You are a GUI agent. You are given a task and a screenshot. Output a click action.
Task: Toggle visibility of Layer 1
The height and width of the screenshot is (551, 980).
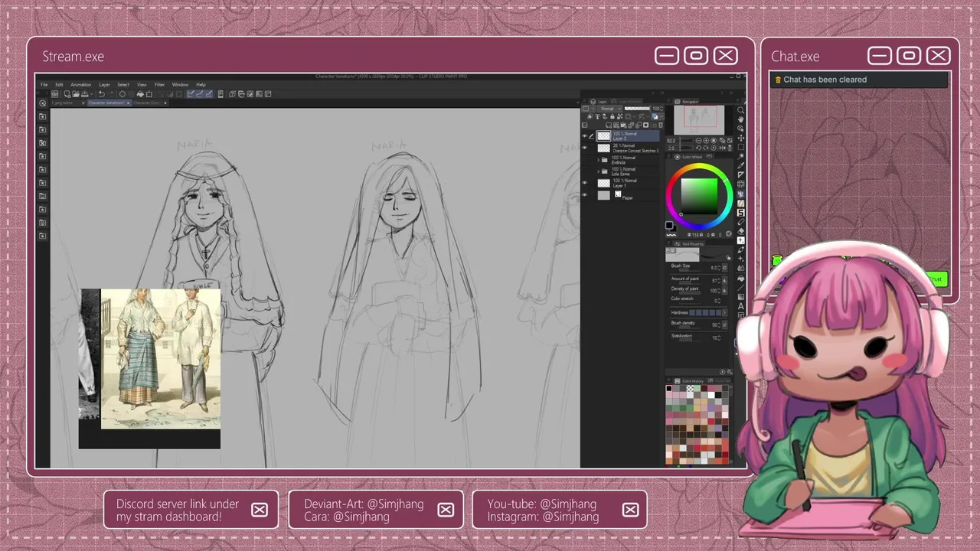[x=584, y=183]
